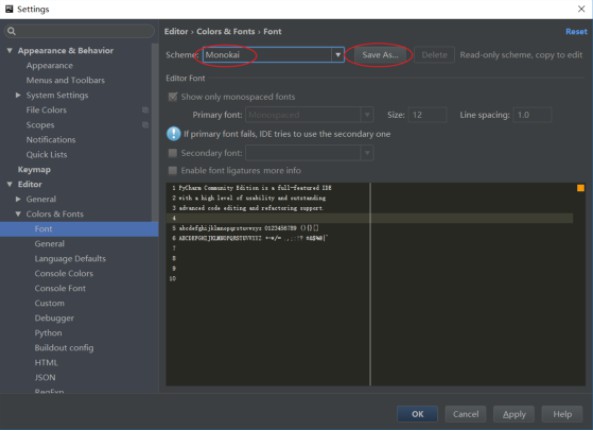Toggle Show only monospaced fonts checkbox

point(172,97)
